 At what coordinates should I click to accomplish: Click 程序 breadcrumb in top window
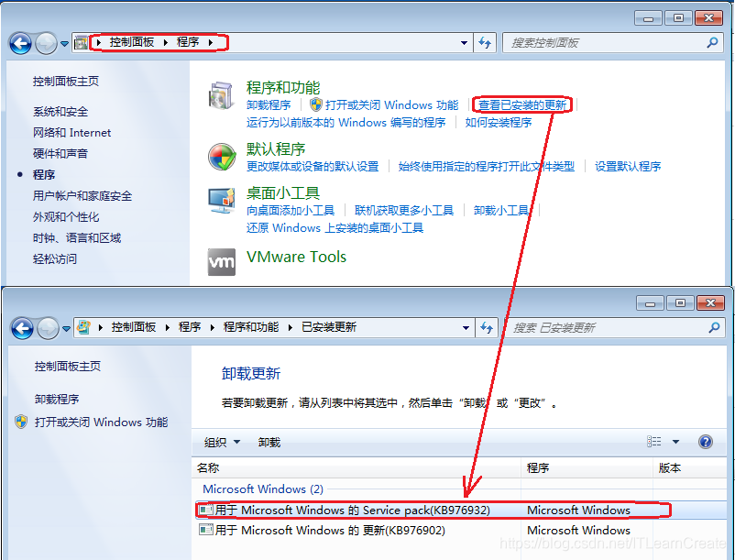tap(188, 42)
